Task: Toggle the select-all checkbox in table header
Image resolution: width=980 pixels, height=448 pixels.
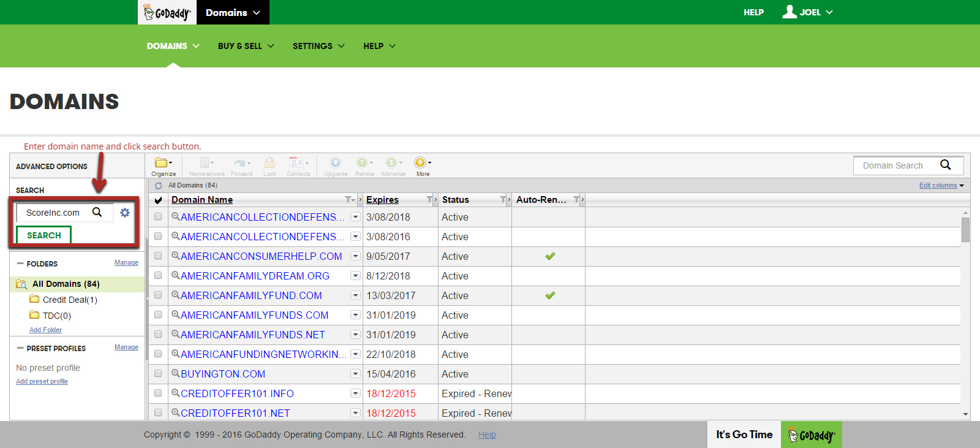Action: pyautogui.click(x=158, y=200)
